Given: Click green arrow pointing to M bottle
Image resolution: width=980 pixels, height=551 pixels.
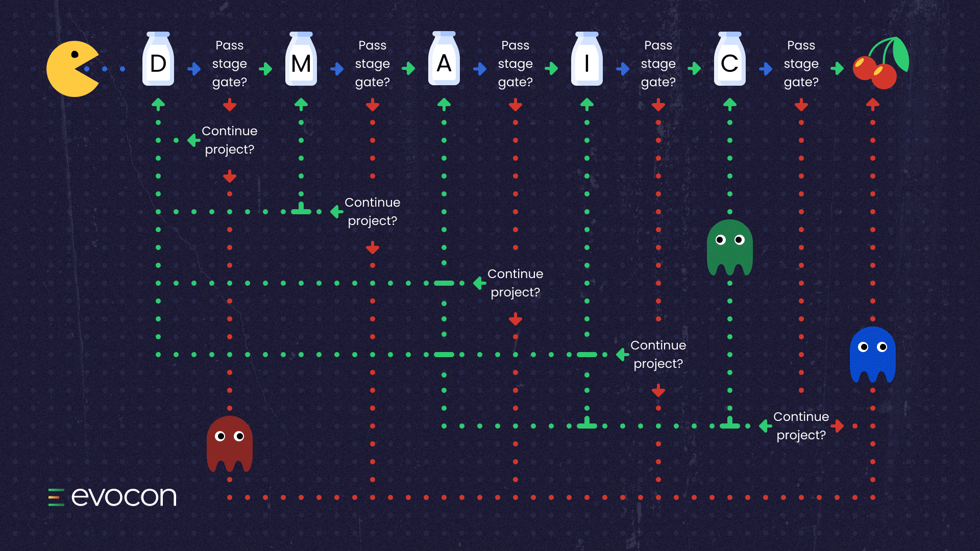Looking at the screenshot, I should [265, 69].
